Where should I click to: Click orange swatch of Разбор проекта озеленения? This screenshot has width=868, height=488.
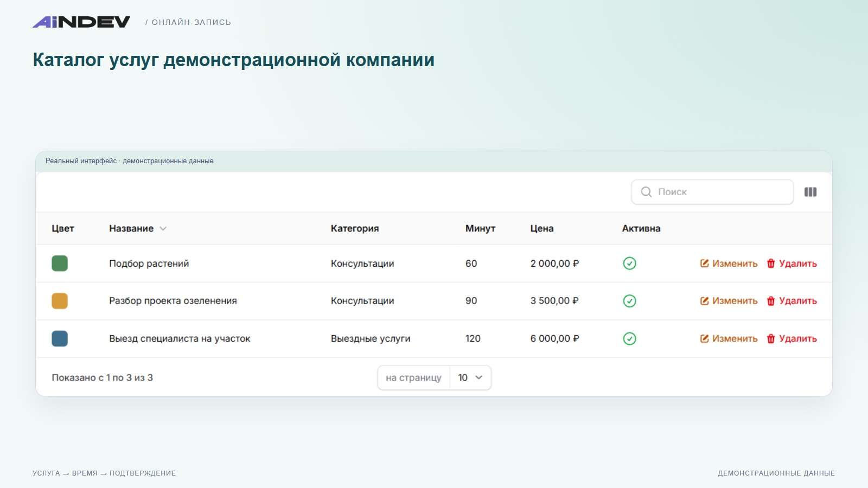(x=60, y=301)
